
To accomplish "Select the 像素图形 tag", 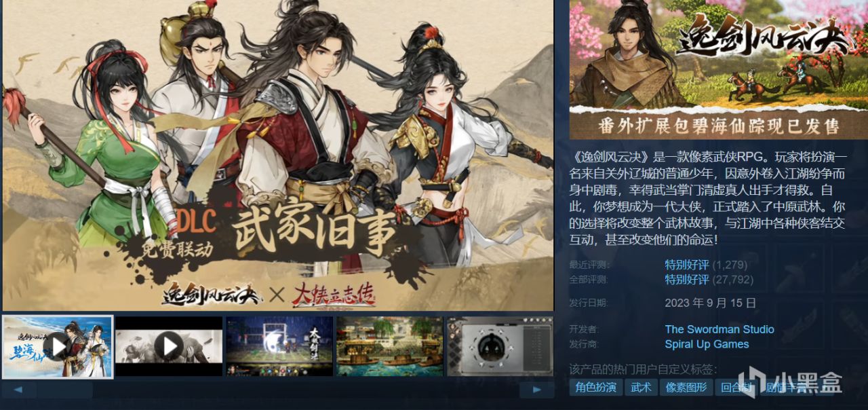I will [x=686, y=388].
